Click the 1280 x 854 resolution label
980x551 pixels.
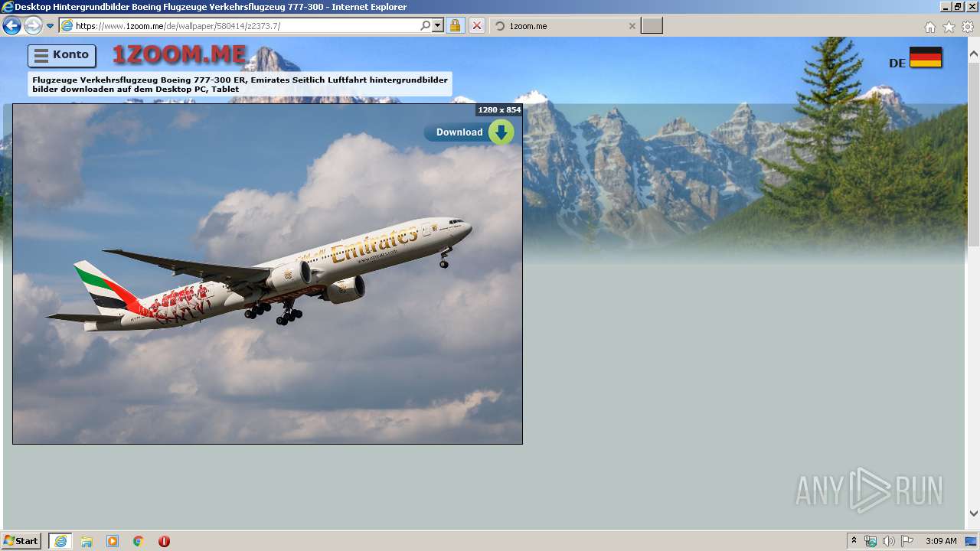pos(499,110)
